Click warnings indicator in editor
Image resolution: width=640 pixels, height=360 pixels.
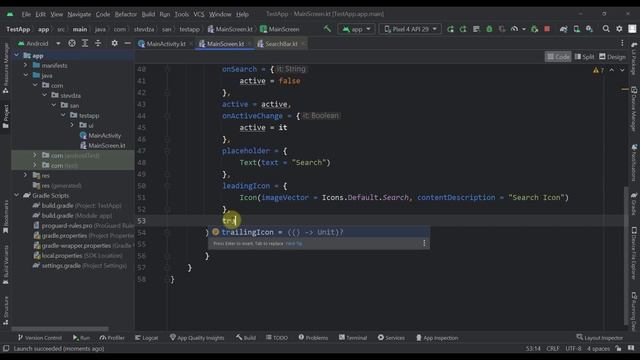[598, 70]
